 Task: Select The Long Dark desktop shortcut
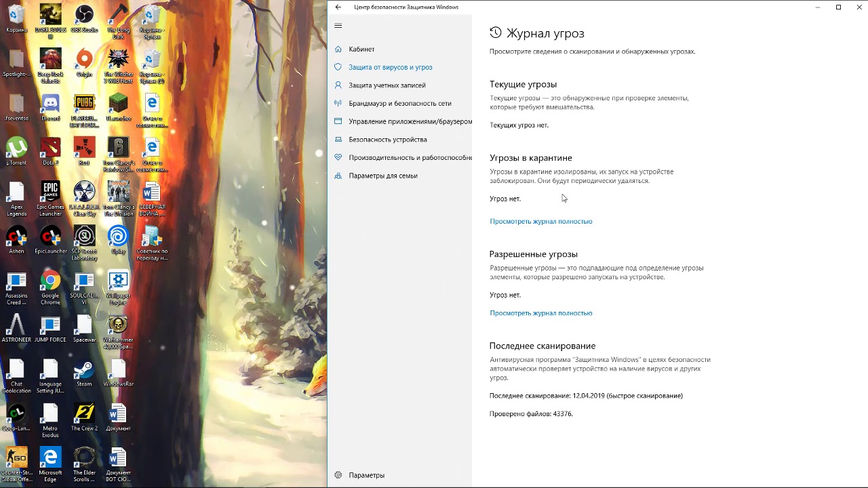click(118, 22)
